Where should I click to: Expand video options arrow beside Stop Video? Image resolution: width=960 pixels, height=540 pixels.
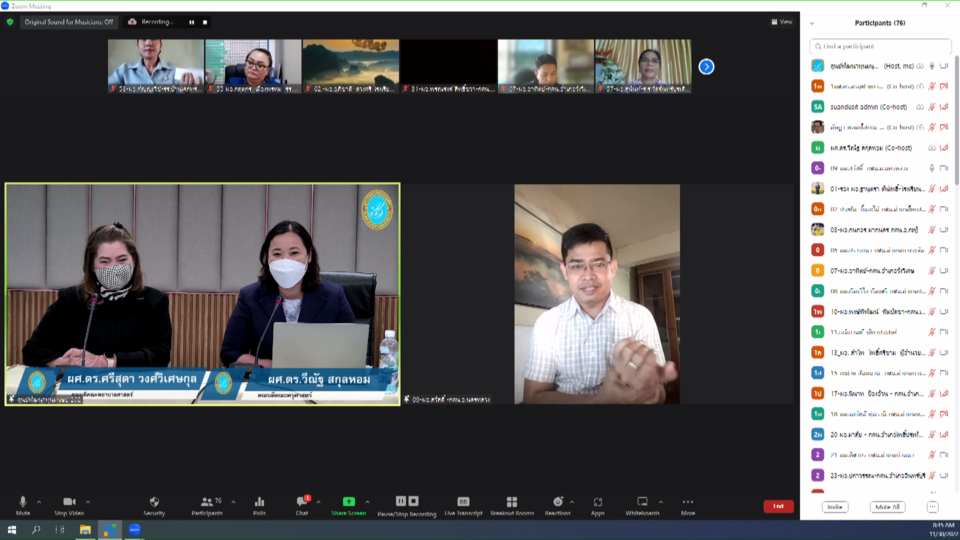click(88, 502)
